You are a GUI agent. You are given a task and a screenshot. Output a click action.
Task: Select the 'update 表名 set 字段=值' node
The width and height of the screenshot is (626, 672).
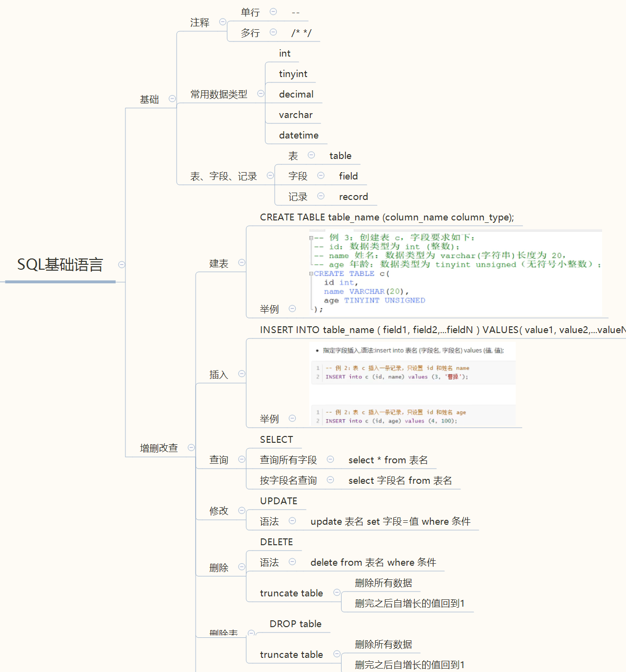[x=390, y=521]
